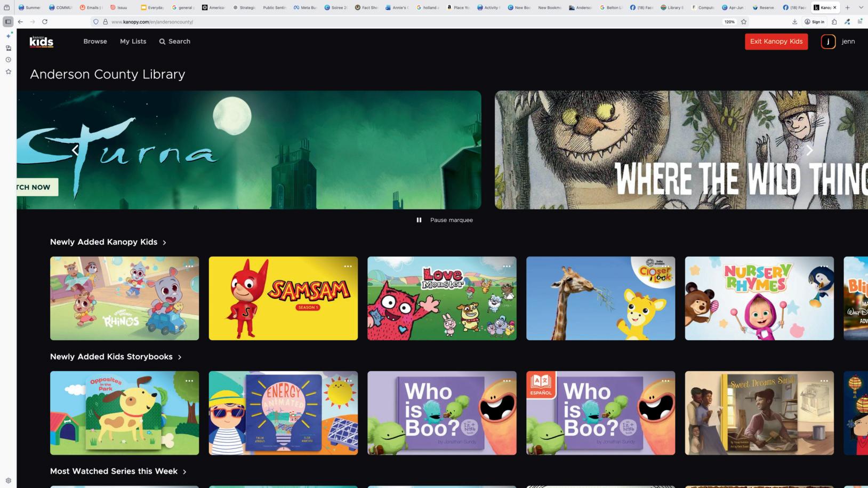Click Exit Kanopy Kids button

tap(776, 42)
